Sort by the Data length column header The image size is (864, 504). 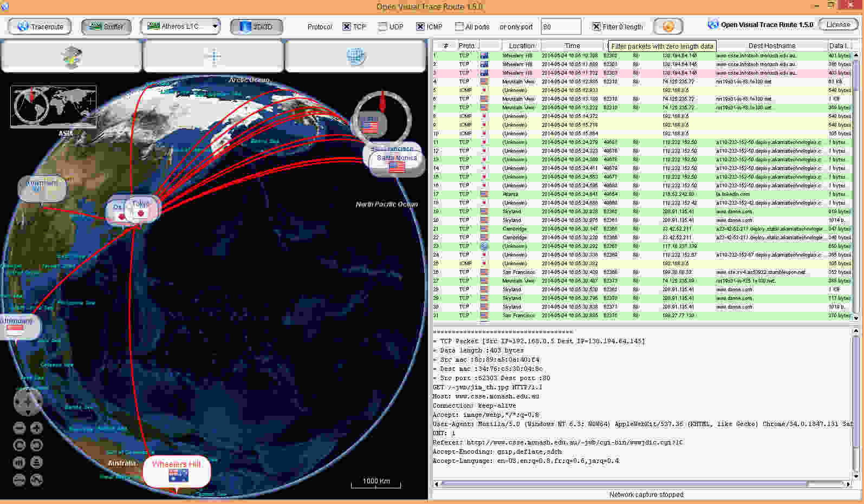840,45
